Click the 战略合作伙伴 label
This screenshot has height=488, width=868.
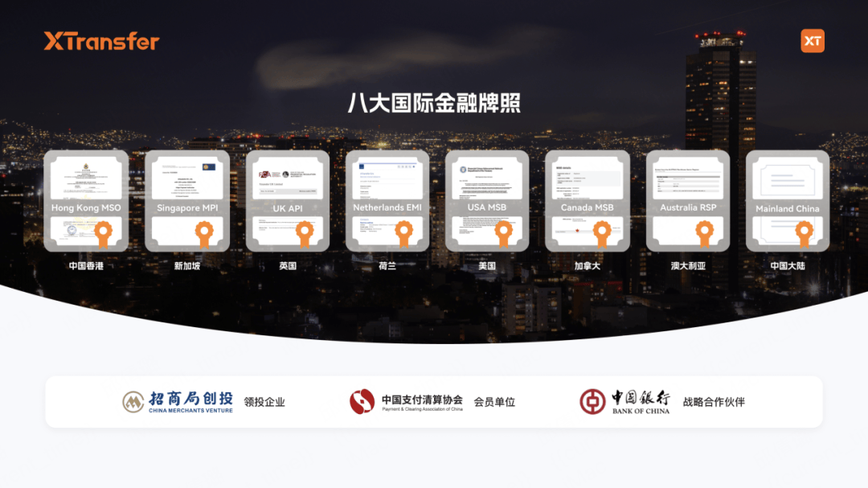tap(714, 402)
